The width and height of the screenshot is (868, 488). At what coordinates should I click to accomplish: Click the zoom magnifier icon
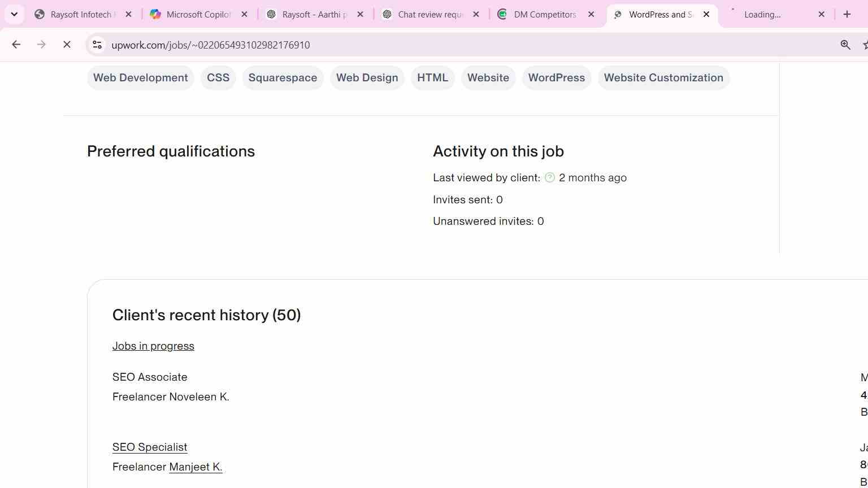(845, 45)
